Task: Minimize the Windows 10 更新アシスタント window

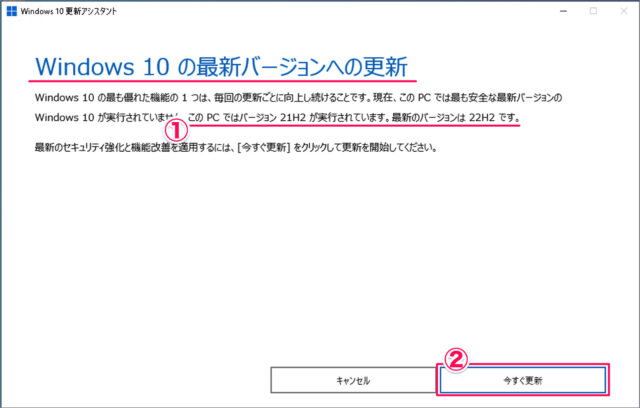Action: coord(564,11)
